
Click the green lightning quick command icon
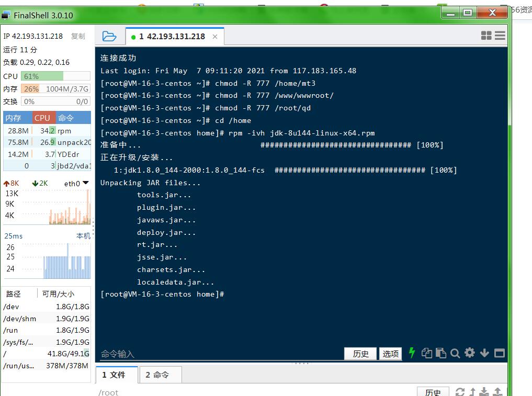click(412, 353)
